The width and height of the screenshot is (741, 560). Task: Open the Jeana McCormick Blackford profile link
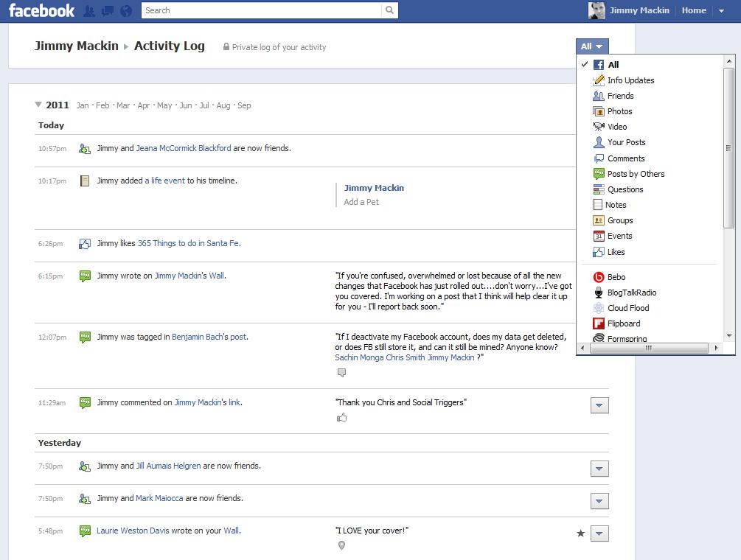[x=184, y=148]
